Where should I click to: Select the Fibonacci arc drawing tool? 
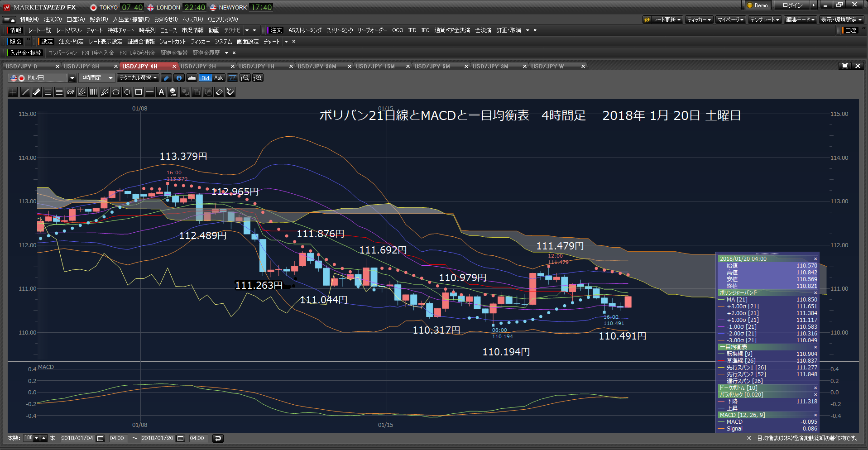click(x=71, y=92)
